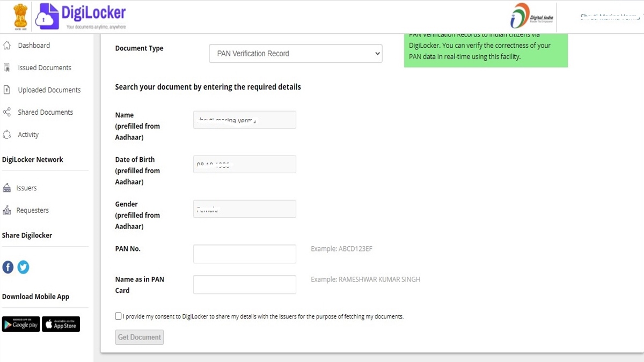
Task: Focus the Name as in PAN Card field
Action: click(244, 285)
